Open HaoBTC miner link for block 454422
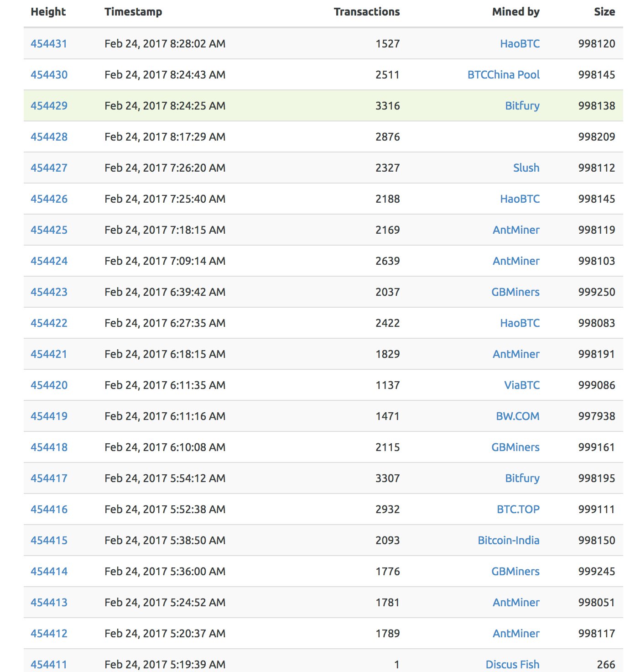635x672 pixels. pyautogui.click(x=520, y=323)
